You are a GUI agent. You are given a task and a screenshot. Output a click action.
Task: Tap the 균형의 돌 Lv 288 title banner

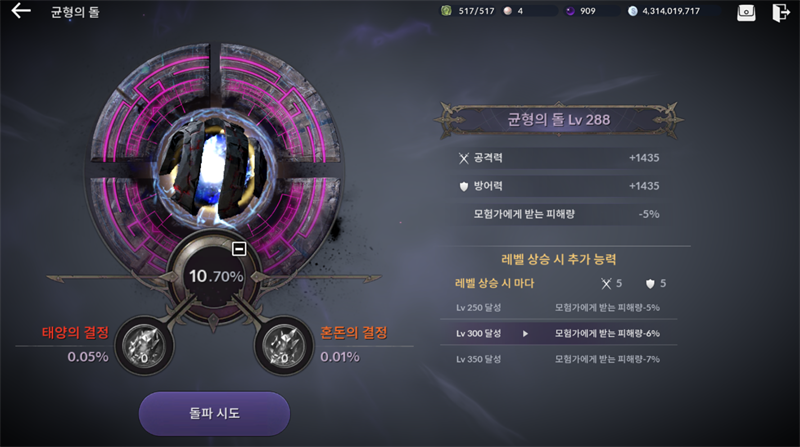pos(559,120)
